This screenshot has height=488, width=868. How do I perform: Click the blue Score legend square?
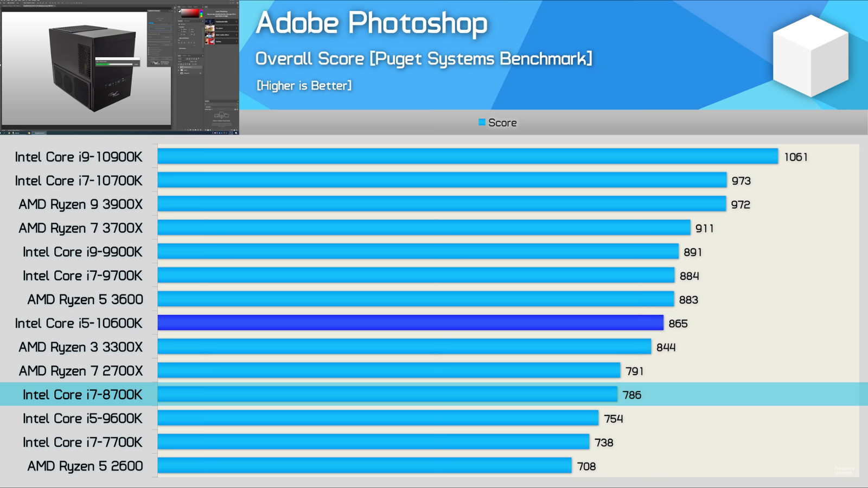[482, 123]
